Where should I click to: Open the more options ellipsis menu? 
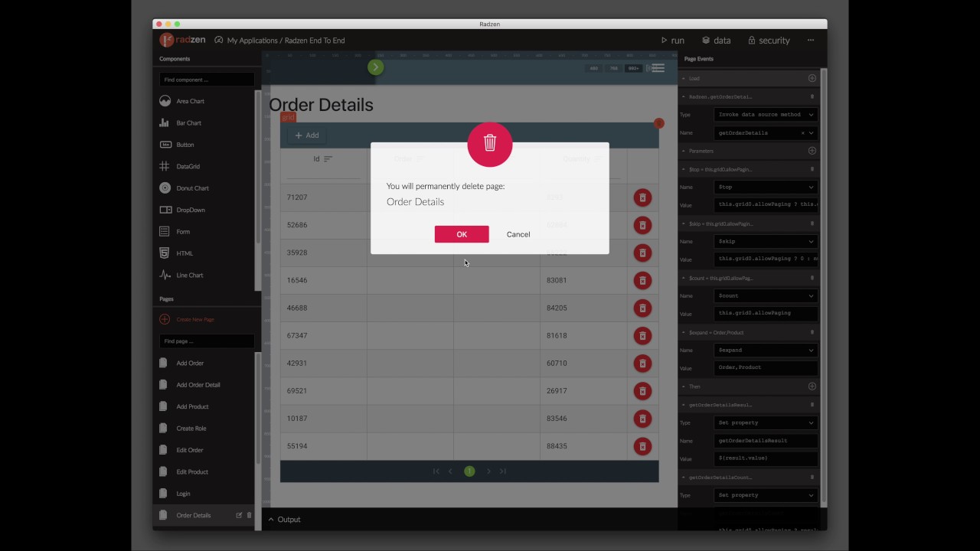[x=811, y=41]
